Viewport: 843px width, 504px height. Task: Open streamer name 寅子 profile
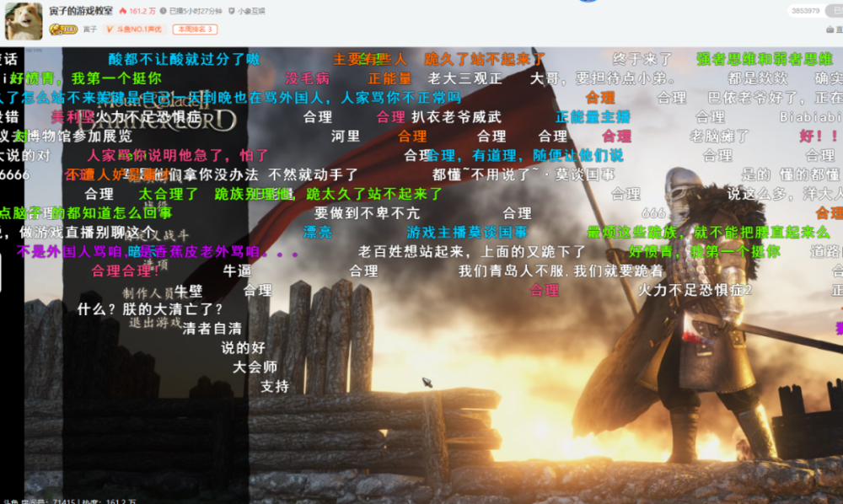point(90,29)
